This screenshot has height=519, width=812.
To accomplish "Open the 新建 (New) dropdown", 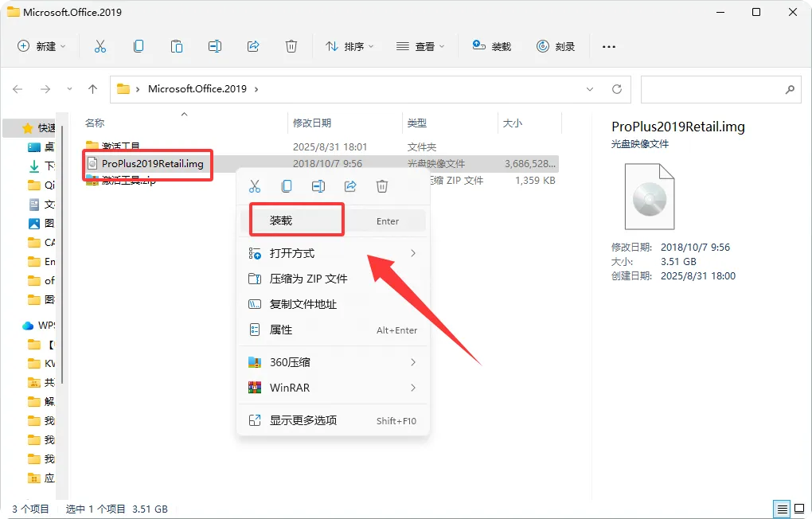I will (41, 47).
